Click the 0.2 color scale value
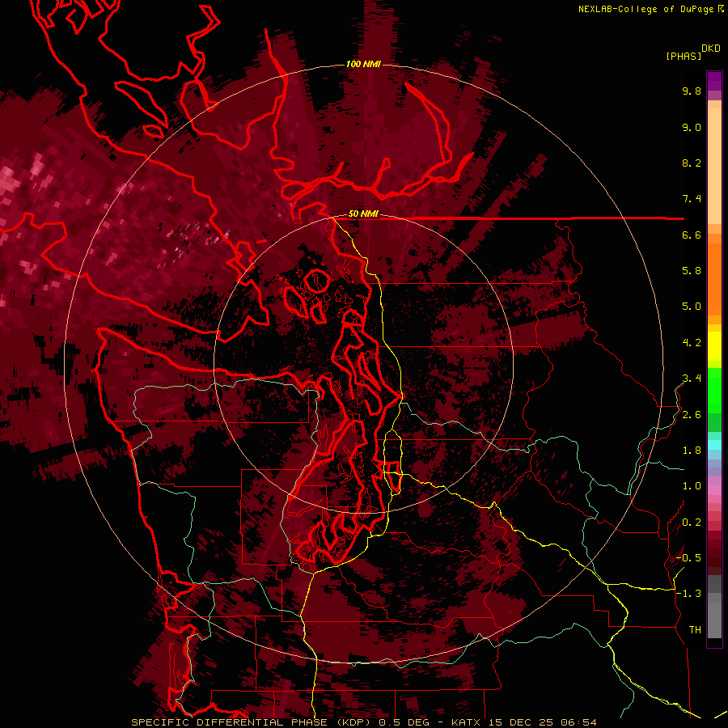Image resolution: width=728 pixels, height=728 pixels. click(692, 523)
